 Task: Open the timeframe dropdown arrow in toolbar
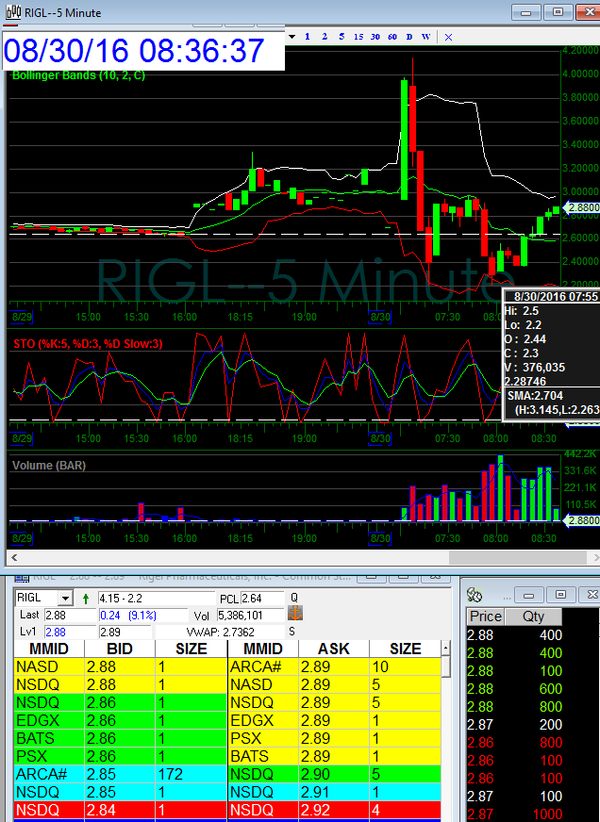(x=290, y=37)
